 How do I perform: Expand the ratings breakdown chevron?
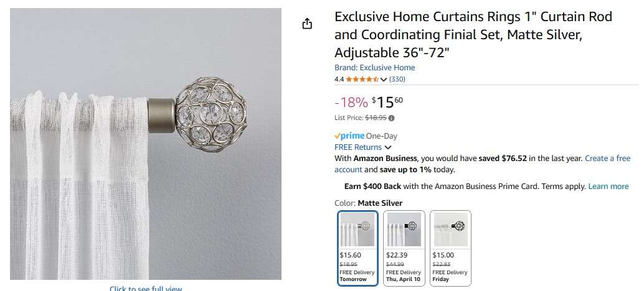tap(384, 80)
